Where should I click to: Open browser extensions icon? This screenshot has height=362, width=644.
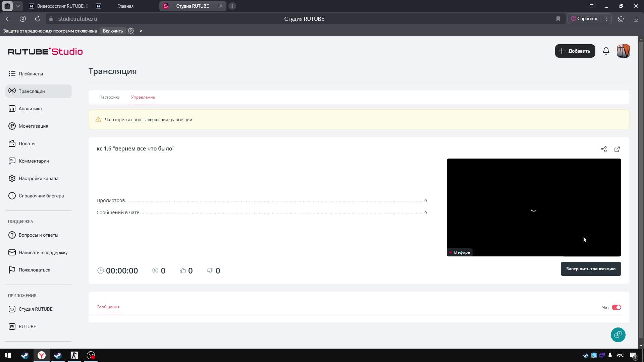(x=621, y=19)
